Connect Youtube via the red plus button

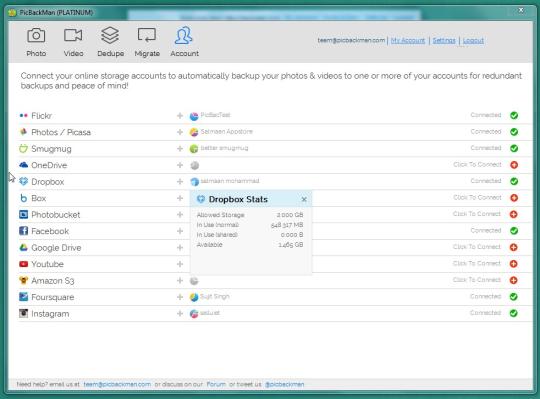(x=513, y=264)
